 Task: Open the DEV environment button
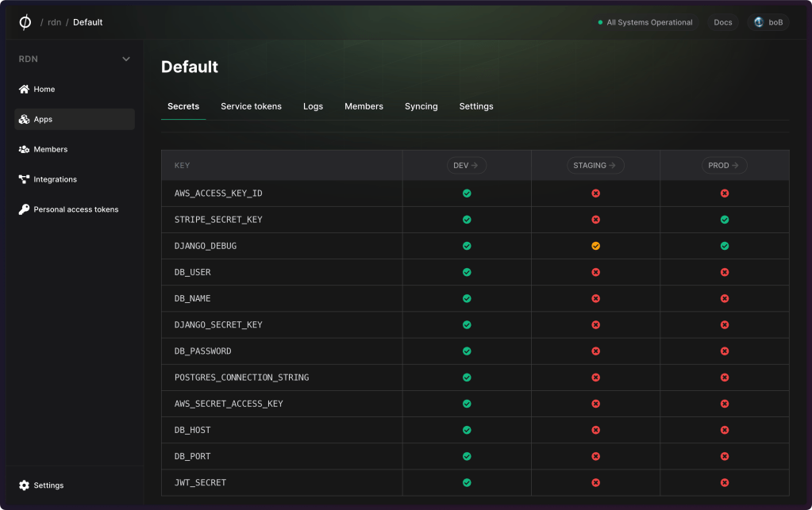coord(466,166)
